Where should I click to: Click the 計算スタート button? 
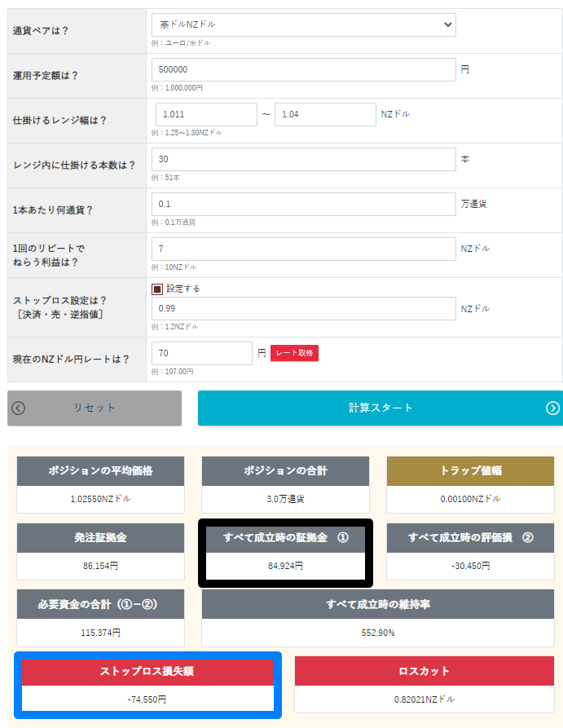pyautogui.click(x=380, y=408)
